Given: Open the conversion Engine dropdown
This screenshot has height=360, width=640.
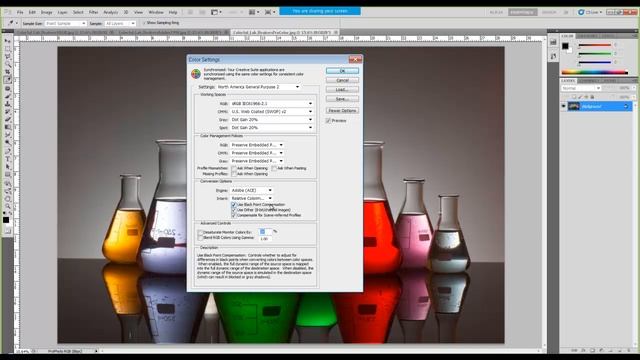Looking at the screenshot, I should pos(251,191).
